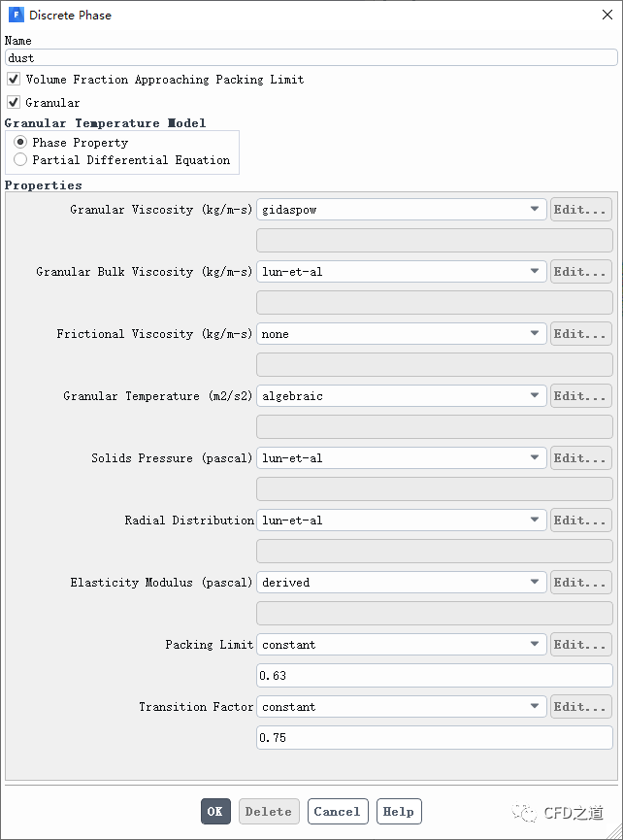Open Frictional Viscosity dropdown

[401, 334]
